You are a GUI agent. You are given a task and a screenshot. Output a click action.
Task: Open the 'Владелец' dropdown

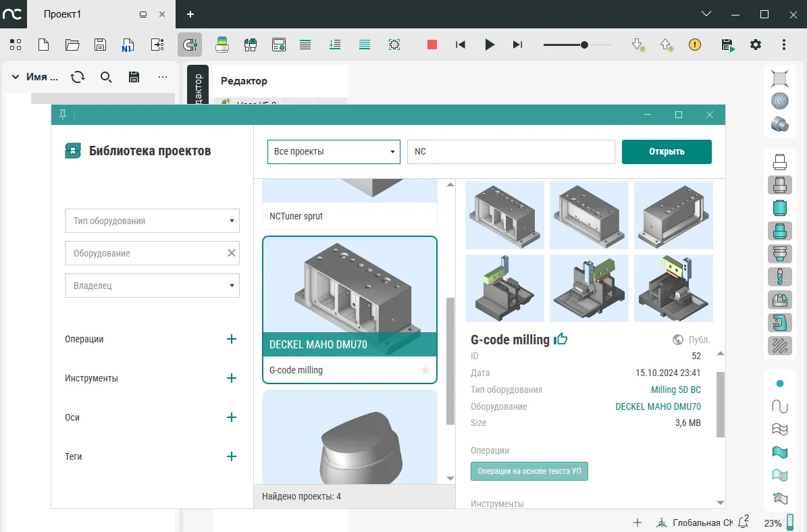[x=152, y=286]
